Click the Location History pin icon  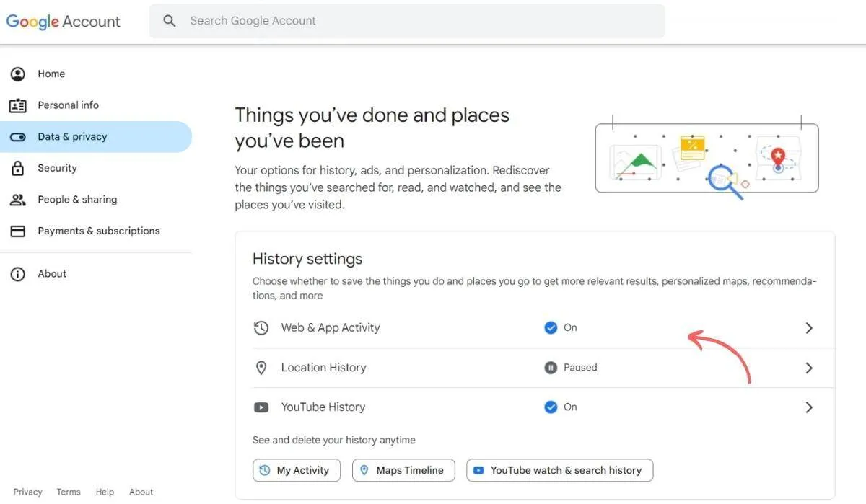pyautogui.click(x=261, y=367)
